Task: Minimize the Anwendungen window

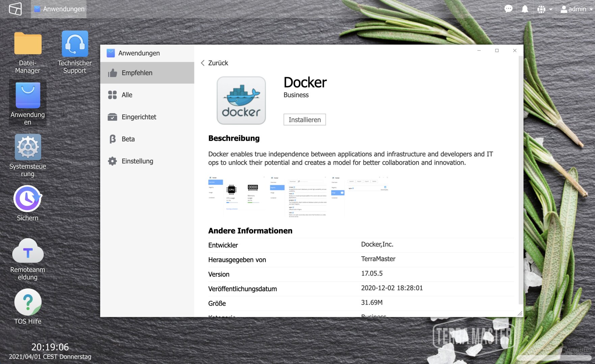Action: pos(479,51)
